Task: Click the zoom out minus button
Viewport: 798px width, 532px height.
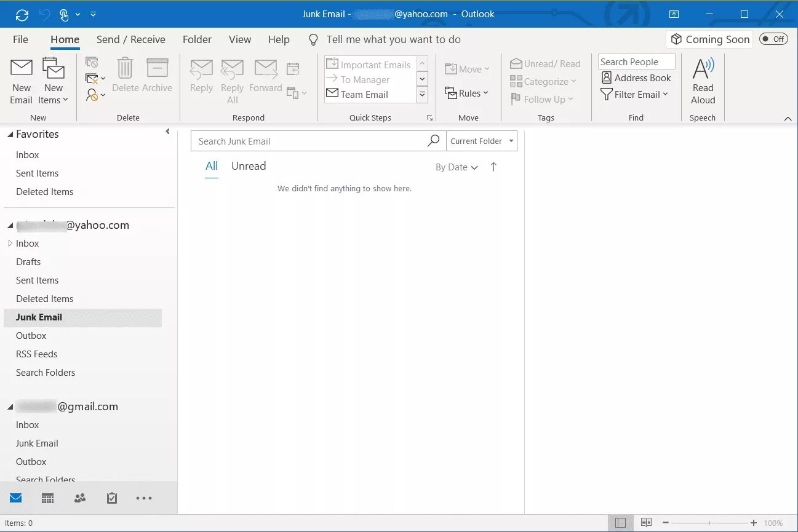Action: coord(666,523)
